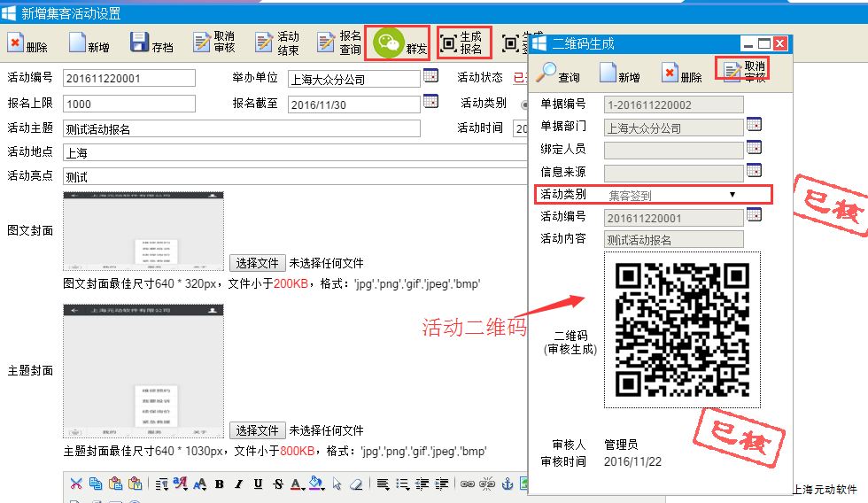This screenshot has height=503, width=868.
Task: Toggle underline formatting in the editor
Action: (258, 484)
